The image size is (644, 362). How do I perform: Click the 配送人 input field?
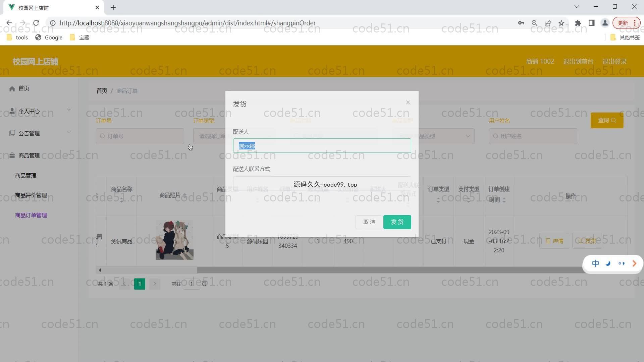pos(322,146)
